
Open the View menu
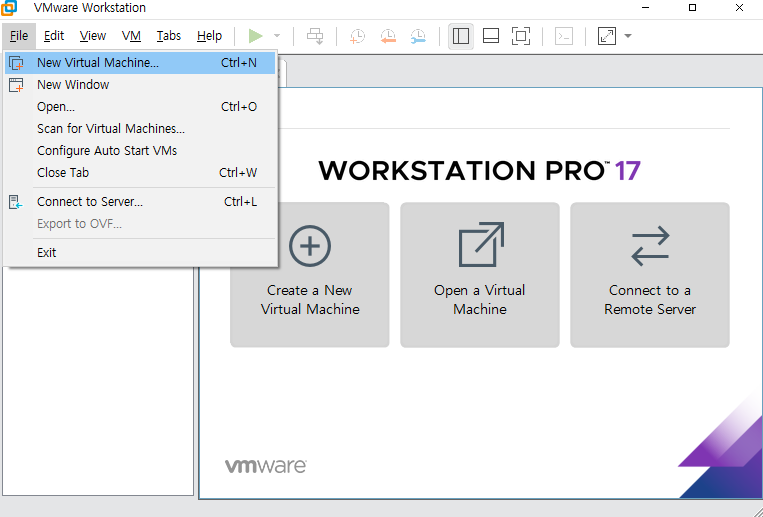92,36
